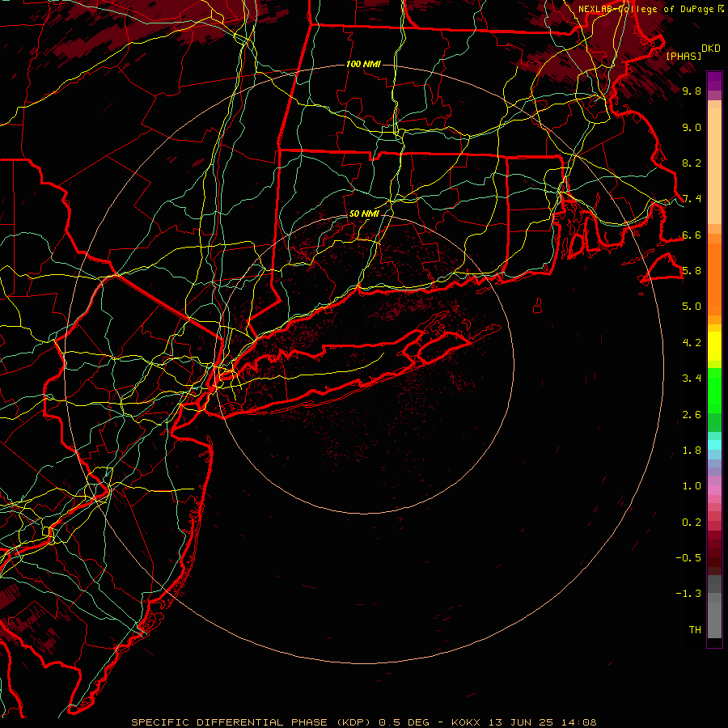Click the [PHAS] legend unit label
This screenshot has width=728, height=728.
684,56
